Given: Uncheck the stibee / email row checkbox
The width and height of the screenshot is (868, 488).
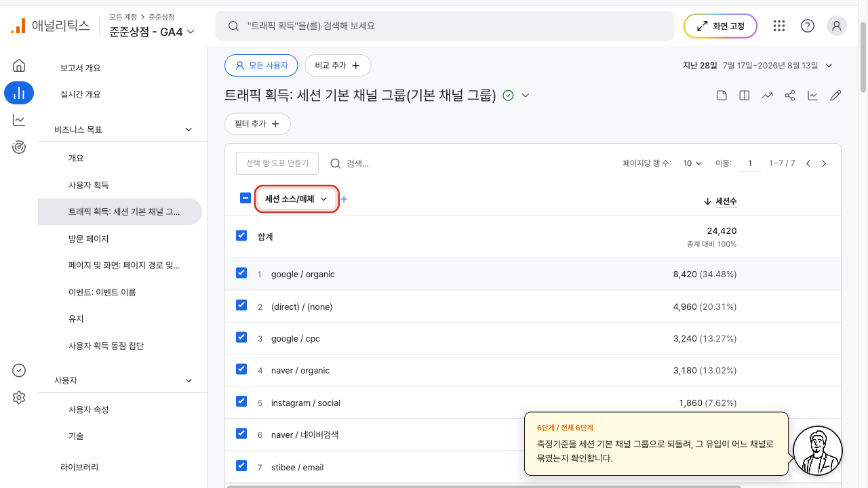Looking at the screenshot, I should click(241, 466).
